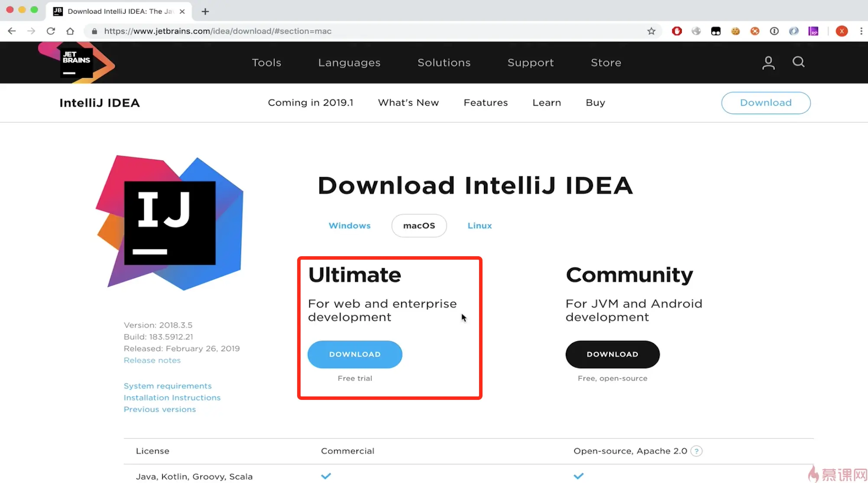This screenshot has width=868, height=483.
Task: Download the Community edition
Action: pyautogui.click(x=612, y=354)
